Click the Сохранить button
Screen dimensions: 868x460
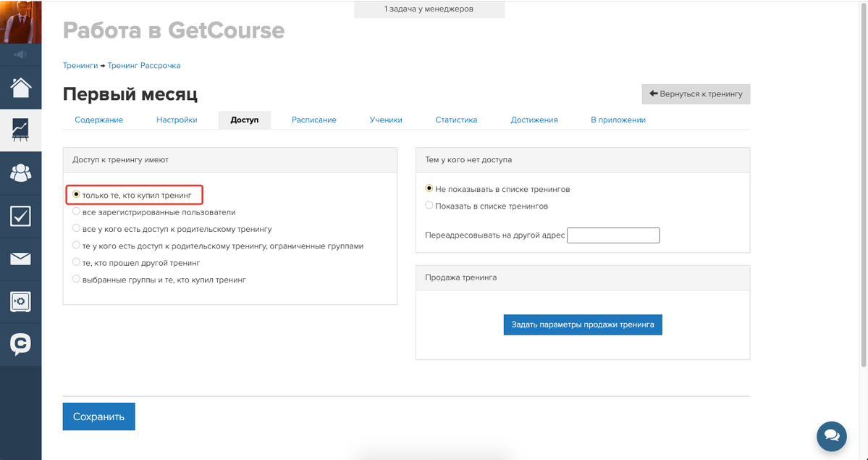[98, 417]
